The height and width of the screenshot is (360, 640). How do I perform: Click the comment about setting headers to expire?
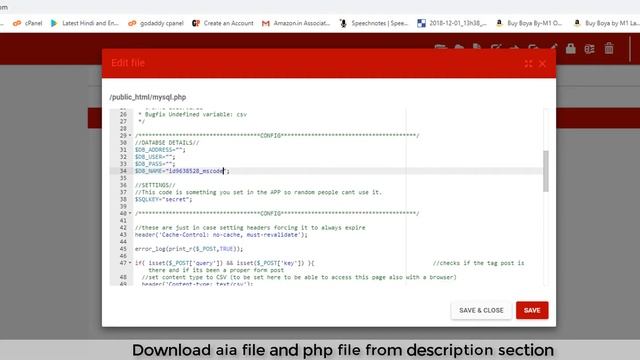(250, 228)
